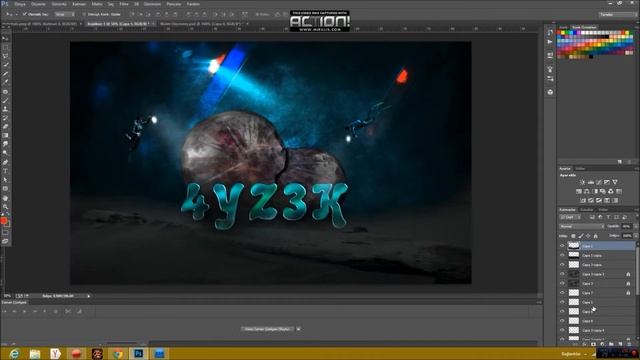
Task: Select the Horizontal Type tool
Action: click(5, 171)
